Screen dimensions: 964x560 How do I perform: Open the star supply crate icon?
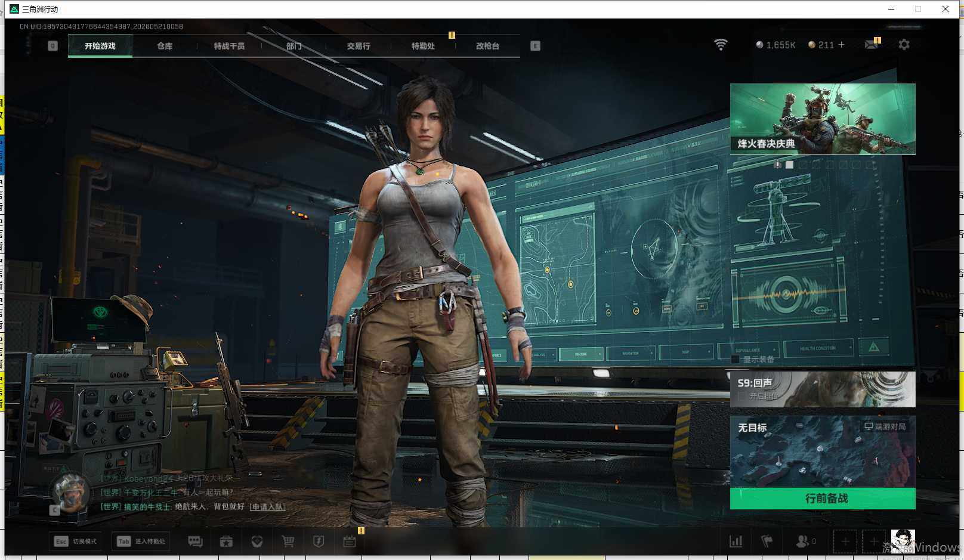click(226, 542)
